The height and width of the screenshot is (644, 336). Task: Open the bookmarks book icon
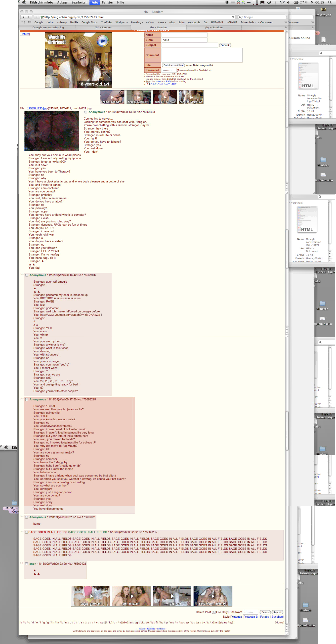23,22
